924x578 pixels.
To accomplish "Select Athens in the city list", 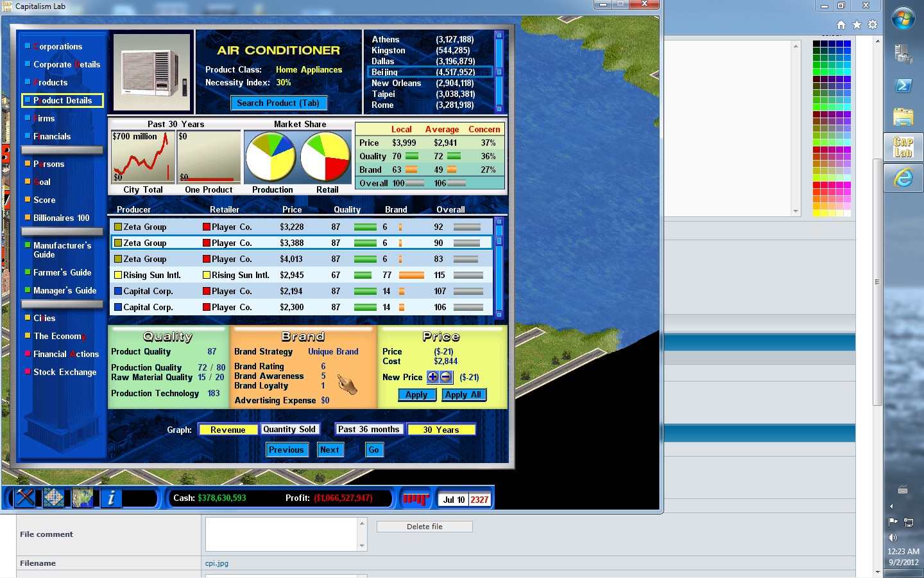I will [430, 39].
